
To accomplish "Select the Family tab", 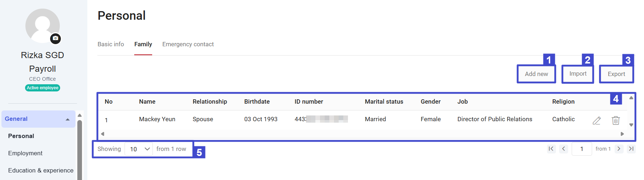I will [x=143, y=44].
